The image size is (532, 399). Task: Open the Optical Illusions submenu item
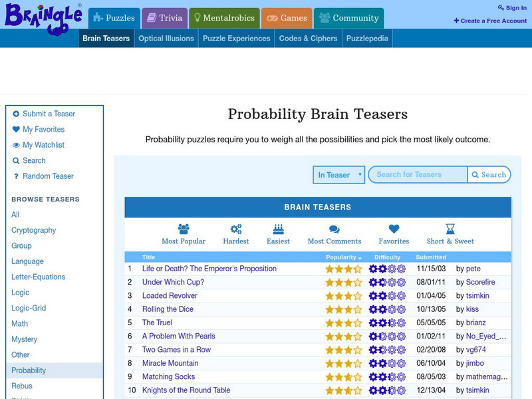(x=166, y=39)
